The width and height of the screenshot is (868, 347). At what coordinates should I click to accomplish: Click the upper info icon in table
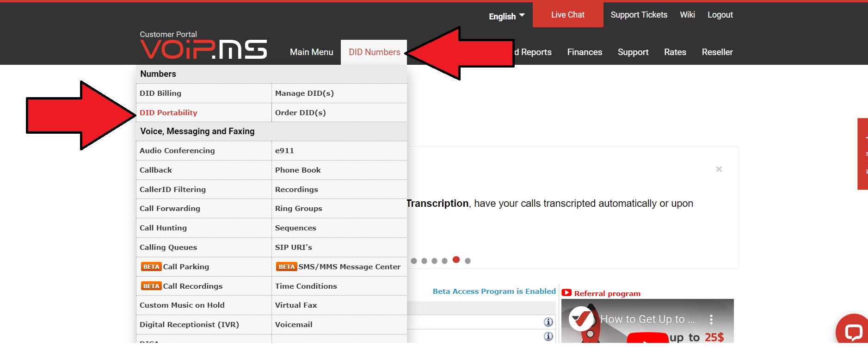[x=548, y=322]
